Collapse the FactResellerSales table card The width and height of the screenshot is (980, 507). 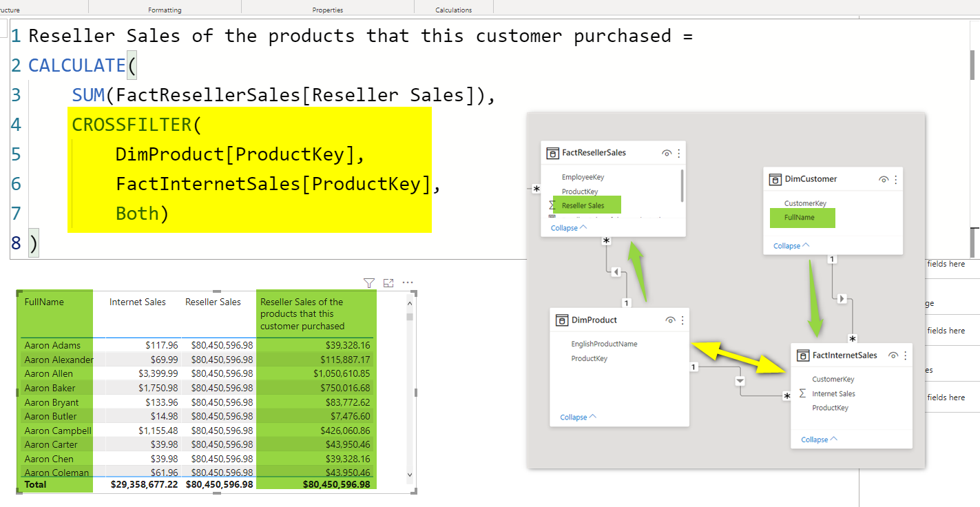pyautogui.click(x=568, y=228)
